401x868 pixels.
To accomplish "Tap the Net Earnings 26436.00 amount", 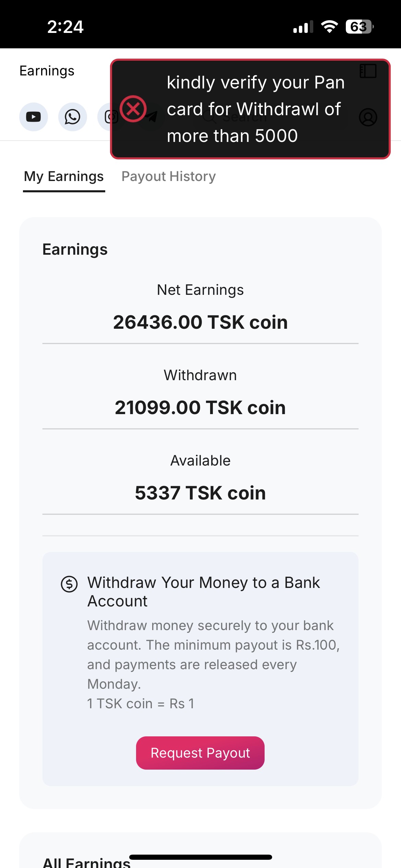I will tap(200, 322).
